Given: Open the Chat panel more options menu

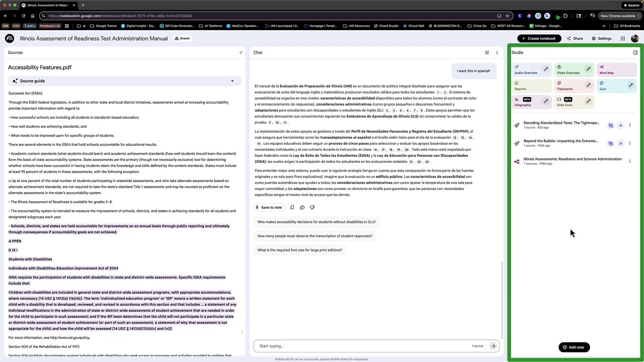Looking at the screenshot, I should point(497,52).
